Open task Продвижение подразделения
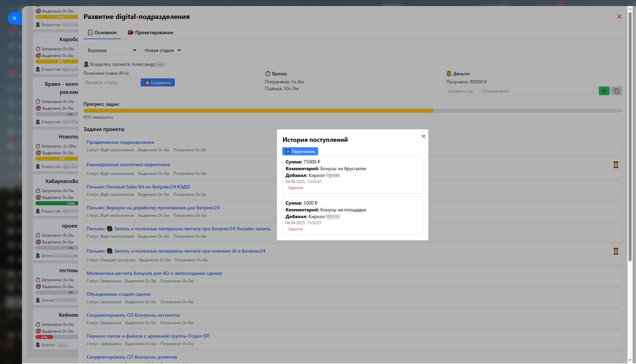 tap(120, 142)
